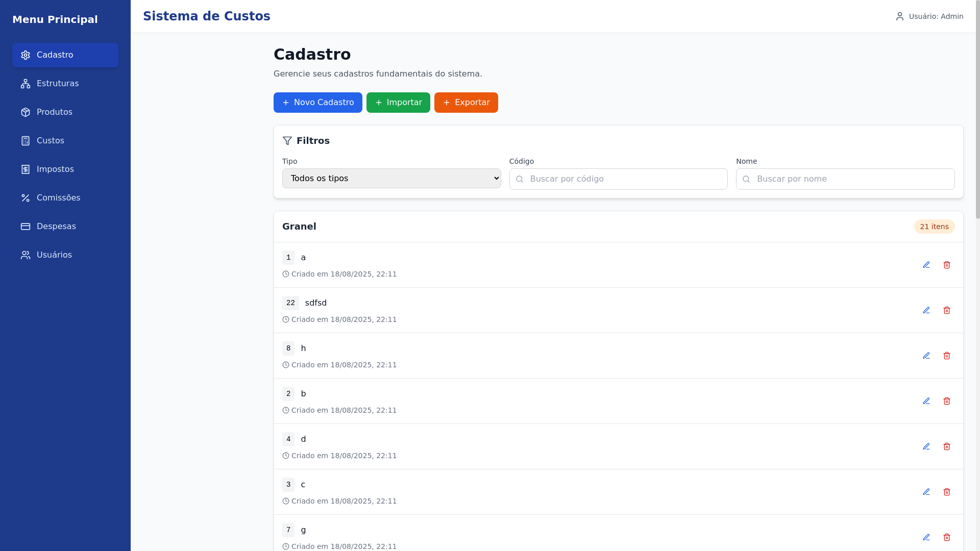Click the trash icon for row 'h'
The image size is (980, 551).
tap(947, 356)
